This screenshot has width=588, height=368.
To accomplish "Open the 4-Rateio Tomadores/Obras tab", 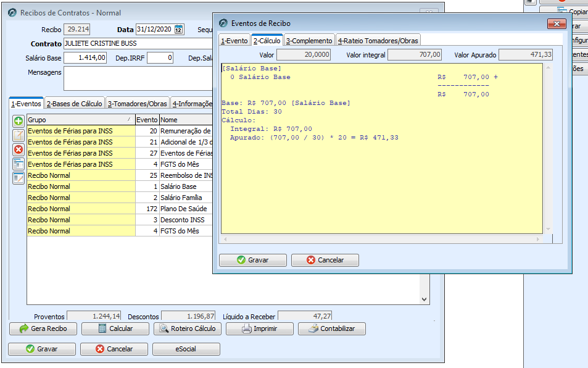I will [x=378, y=41].
